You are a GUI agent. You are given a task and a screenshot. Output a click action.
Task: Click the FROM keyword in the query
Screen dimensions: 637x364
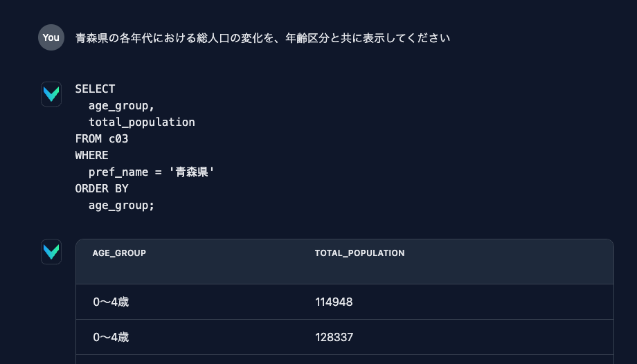(88, 139)
